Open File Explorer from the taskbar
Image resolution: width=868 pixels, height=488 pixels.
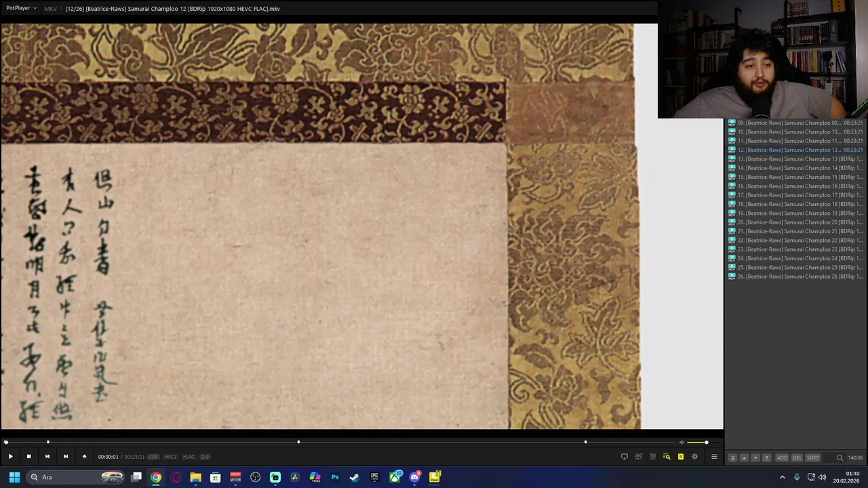[x=195, y=477]
